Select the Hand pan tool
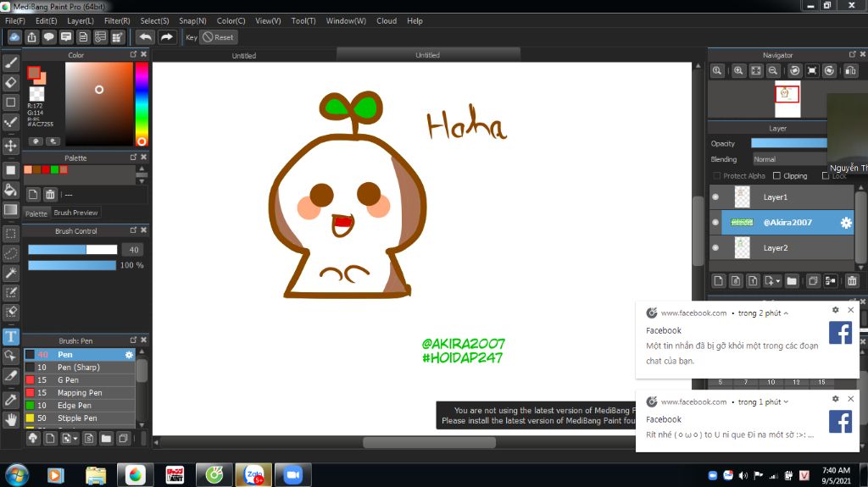The width and height of the screenshot is (868, 487). (x=10, y=420)
